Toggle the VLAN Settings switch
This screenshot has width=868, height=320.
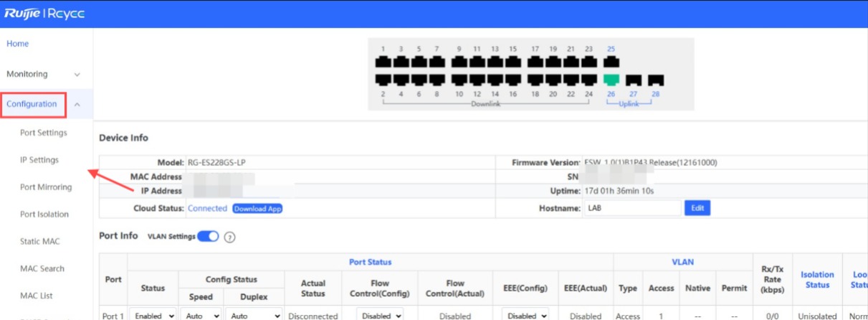click(208, 237)
